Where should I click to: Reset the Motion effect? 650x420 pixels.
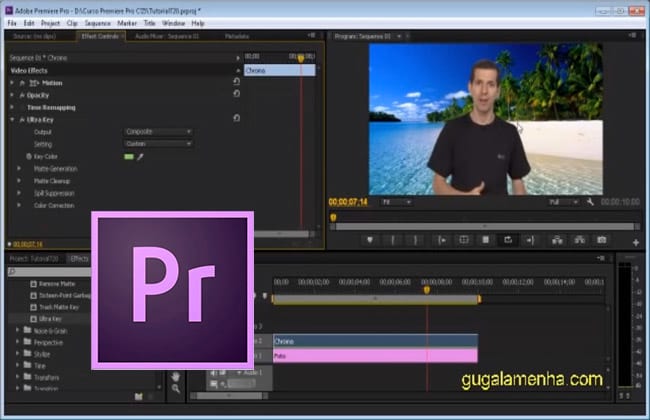(x=236, y=82)
